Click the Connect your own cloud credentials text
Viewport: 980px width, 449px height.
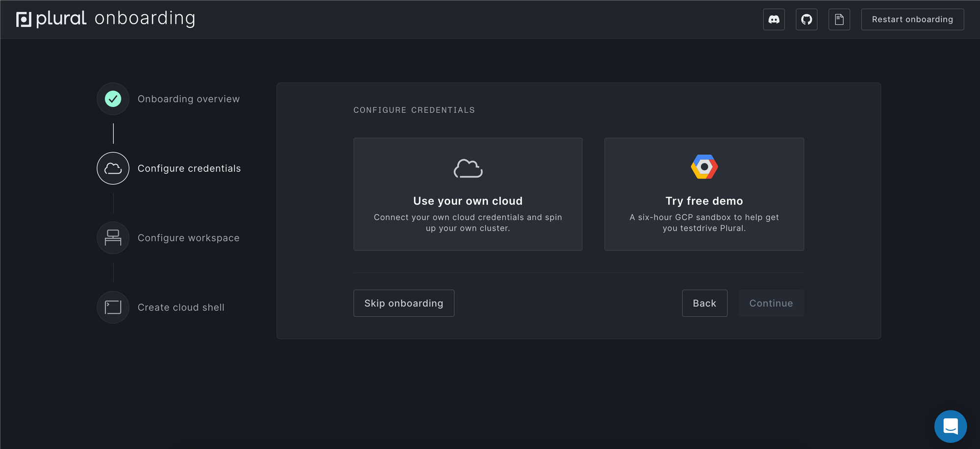(468, 223)
